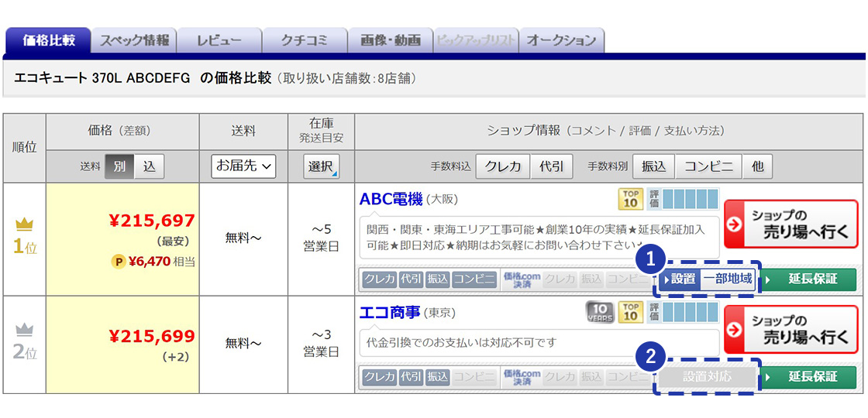Image resolution: width=868 pixels, height=418 pixels.
Task: Click the 評価 rating bar of エコ商事
Action: click(x=682, y=313)
